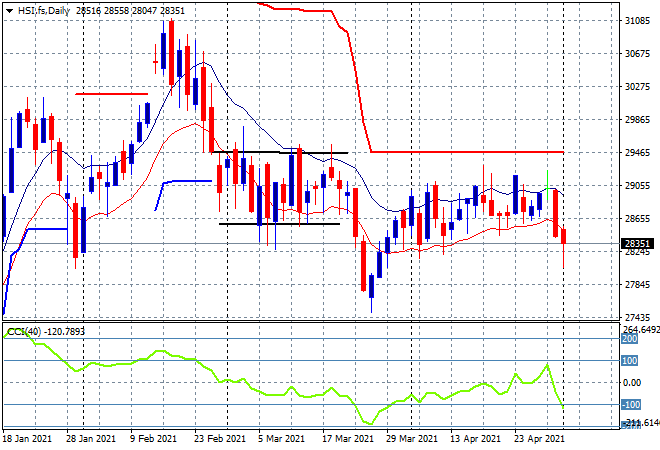Click the flat red horizontal line at 29465
The image size is (660, 450).
pyautogui.click(x=467, y=152)
